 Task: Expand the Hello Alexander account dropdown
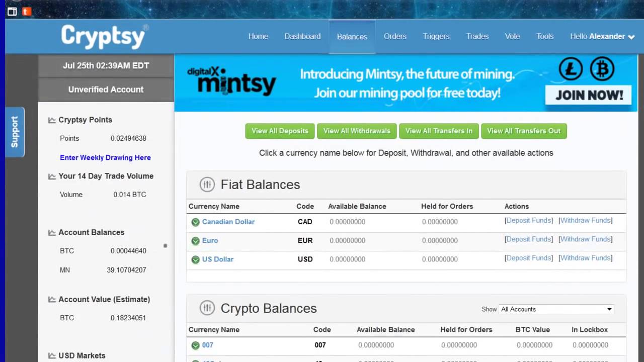(x=602, y=36)
